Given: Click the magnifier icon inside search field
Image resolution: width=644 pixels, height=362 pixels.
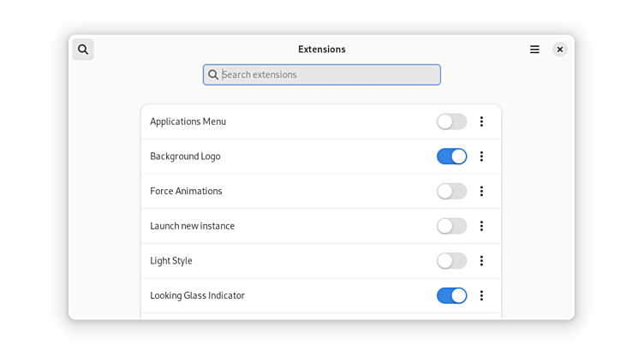Looking at the screenshot, I should [x=213, y=74].
